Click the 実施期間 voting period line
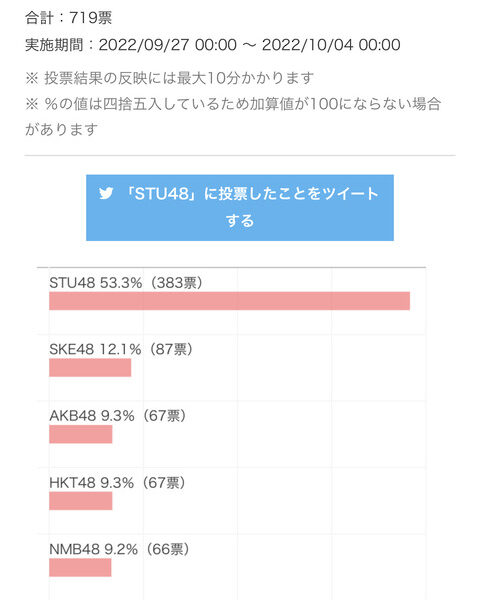The height and width of the screenshot is (600, 480). [x=213, y=45]
